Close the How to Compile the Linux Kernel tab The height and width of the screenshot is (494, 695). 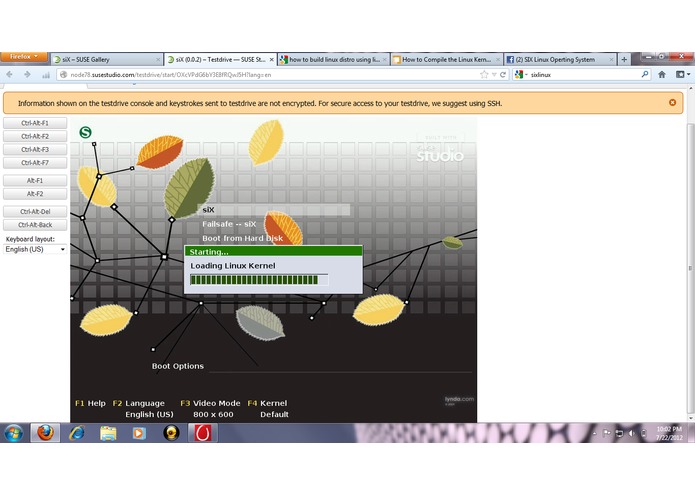(x=498, y=59)
